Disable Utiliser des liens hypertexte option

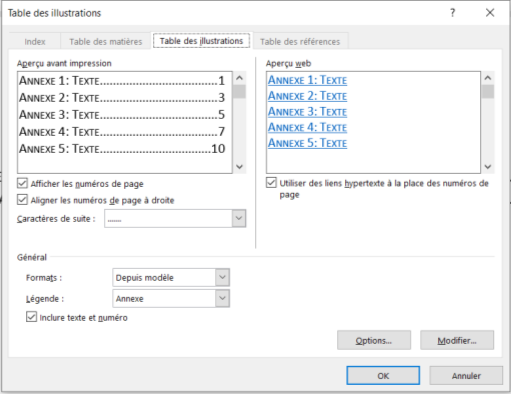(271, 183)
